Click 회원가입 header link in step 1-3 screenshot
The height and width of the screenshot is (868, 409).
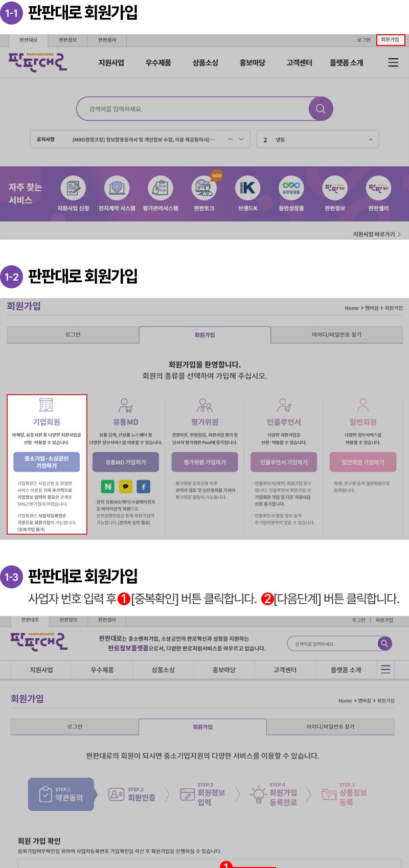point(384,620)
